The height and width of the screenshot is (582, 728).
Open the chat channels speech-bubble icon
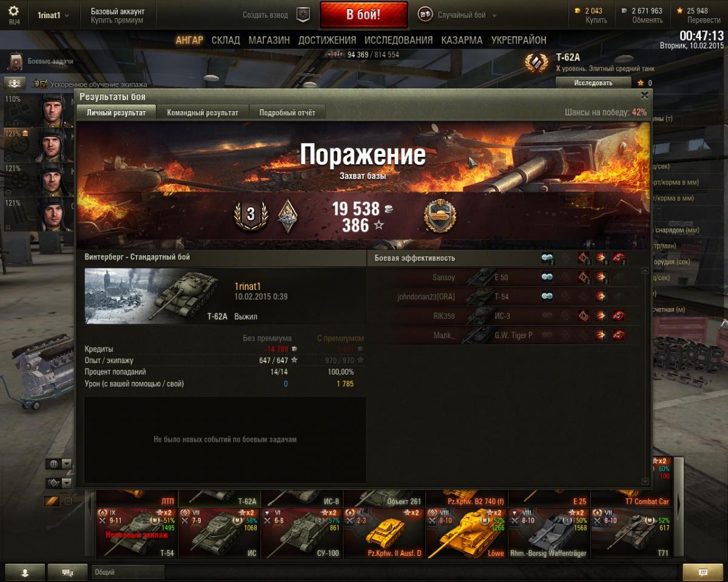67,572
